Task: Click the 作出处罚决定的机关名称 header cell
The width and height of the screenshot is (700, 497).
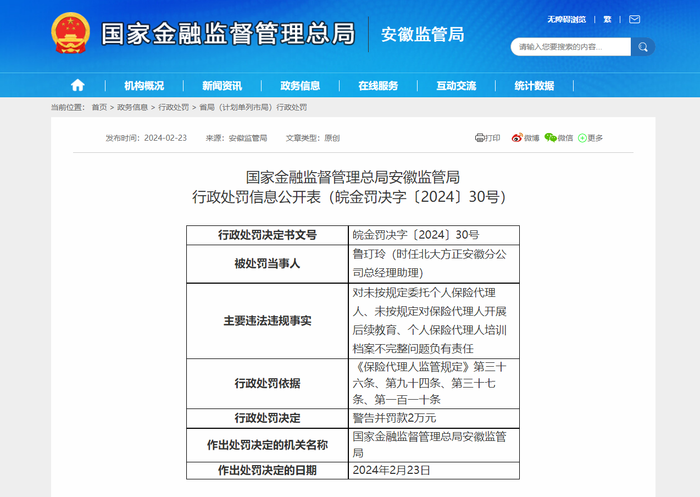Action: pos(267,445)
